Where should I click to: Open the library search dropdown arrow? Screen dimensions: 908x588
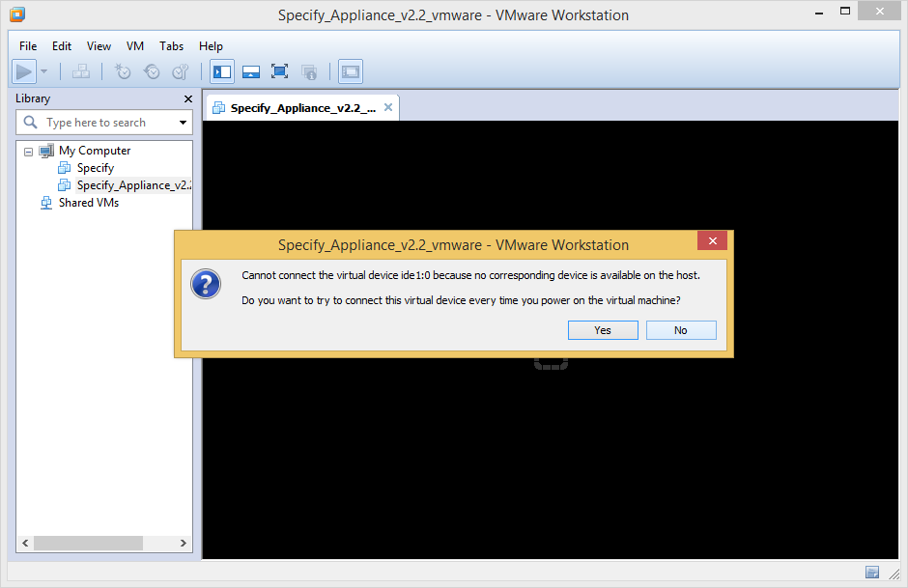pos(183,123)
